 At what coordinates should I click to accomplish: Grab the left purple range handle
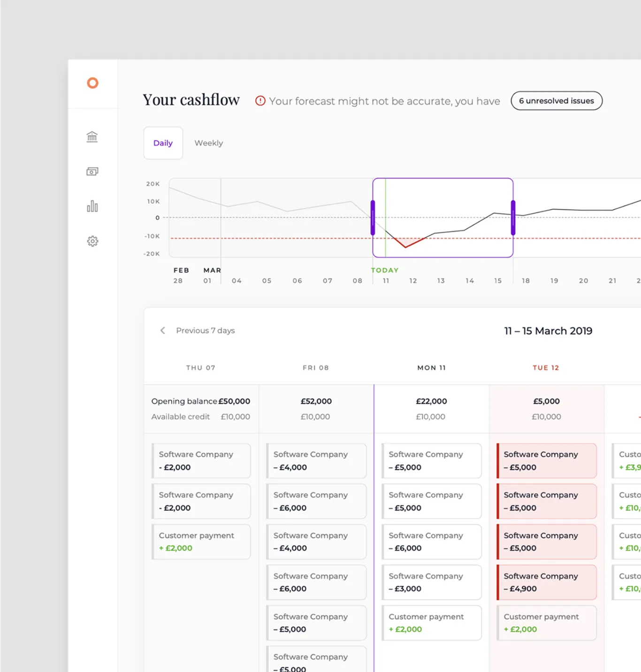(x=373, y=218)
